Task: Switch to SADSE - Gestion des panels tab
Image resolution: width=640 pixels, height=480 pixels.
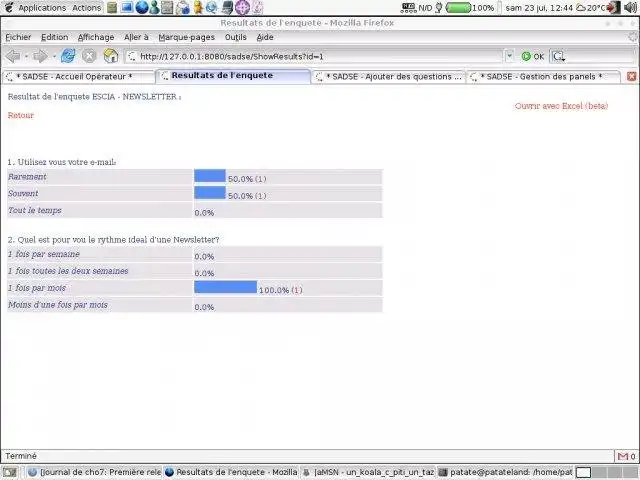Action: 543,76
